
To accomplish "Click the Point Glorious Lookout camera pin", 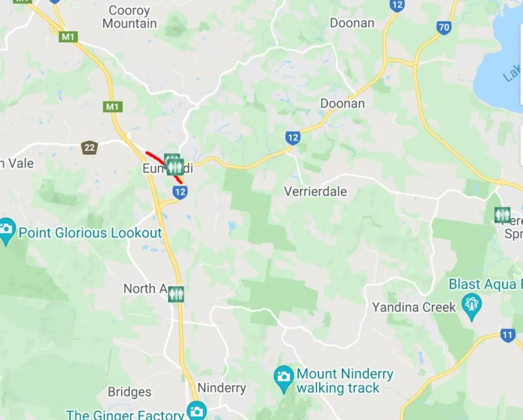I will pyautogui.click(x=6, y=231).
